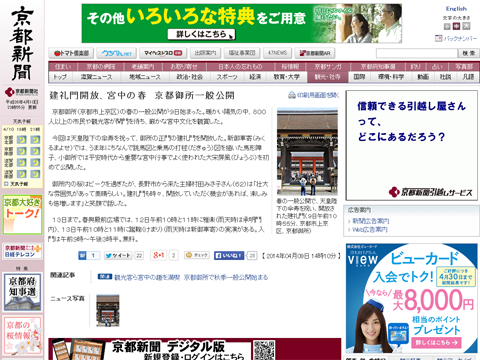Set text size to small (小)
This screenshot has height=360, width=480.
(x=447, y=26)
